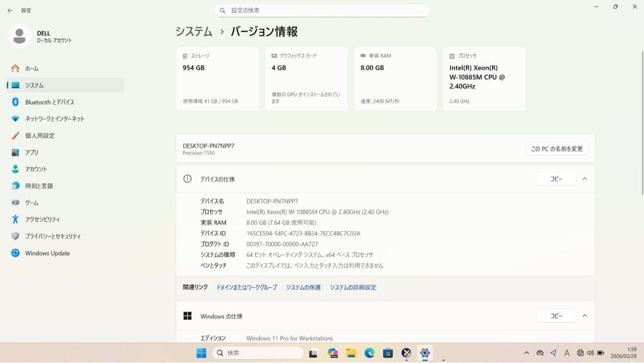This screenshot has width=644, height=363.
Task: Open network settings from the globe icon
Action: click(x=580, y=353)
